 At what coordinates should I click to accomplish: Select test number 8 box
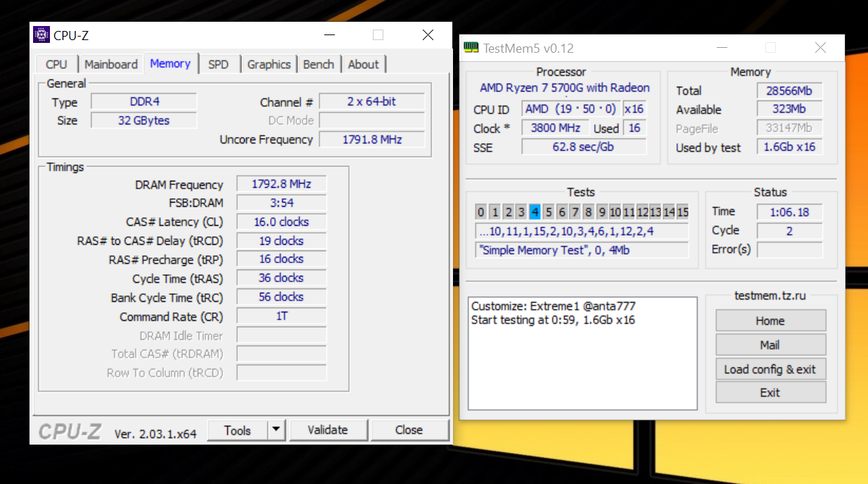pos(588,212)
